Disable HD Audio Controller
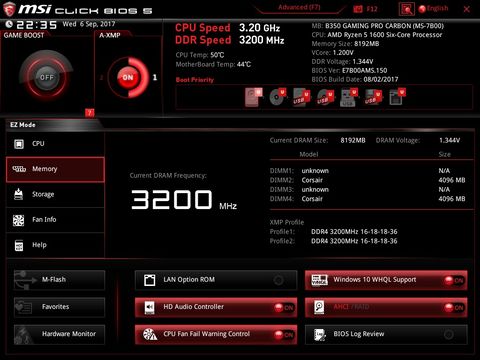 (216, 307)
